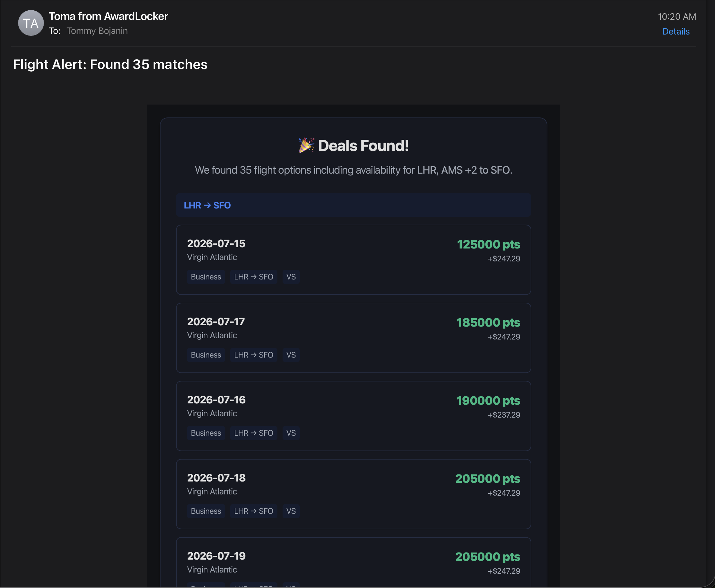Toggle the Business tag on the 2026-07-18 deal
The image size is (715, 588).
[206, 511]
